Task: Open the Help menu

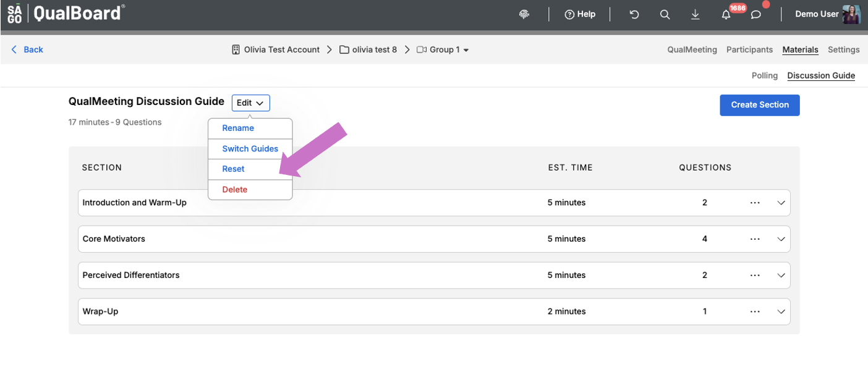Action: [580, 14]
